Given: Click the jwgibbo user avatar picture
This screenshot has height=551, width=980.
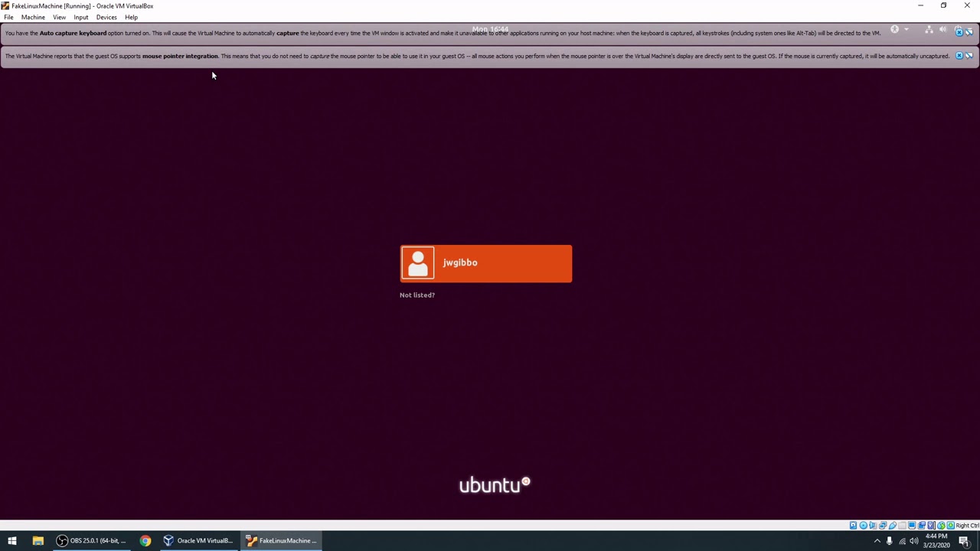Looking at the screenshot, I should (417, 263).
